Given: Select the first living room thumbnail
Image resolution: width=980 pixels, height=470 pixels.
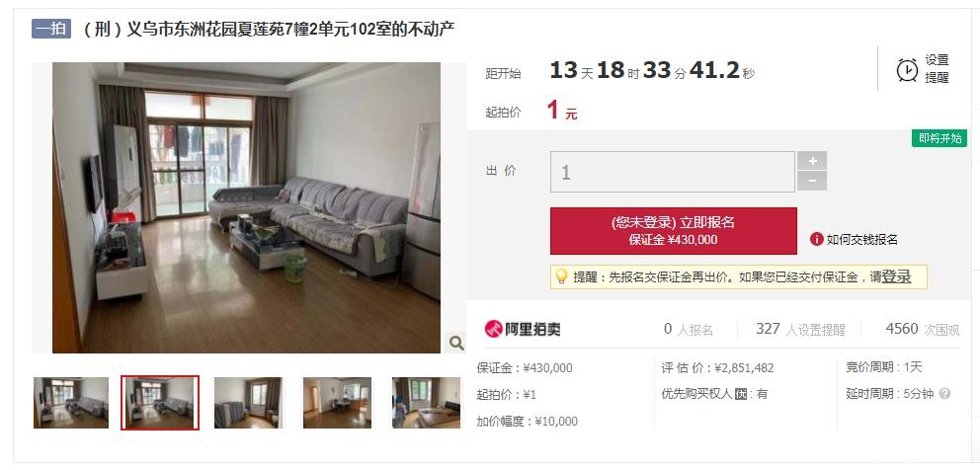Looking at the screenshot, I should [x=70, y=403].
